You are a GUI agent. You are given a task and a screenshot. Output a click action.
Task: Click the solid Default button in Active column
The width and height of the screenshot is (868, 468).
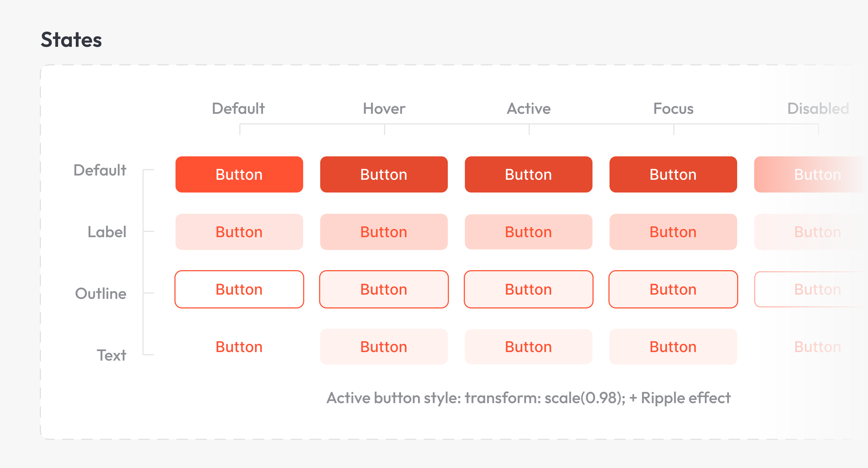coord(528,174)
